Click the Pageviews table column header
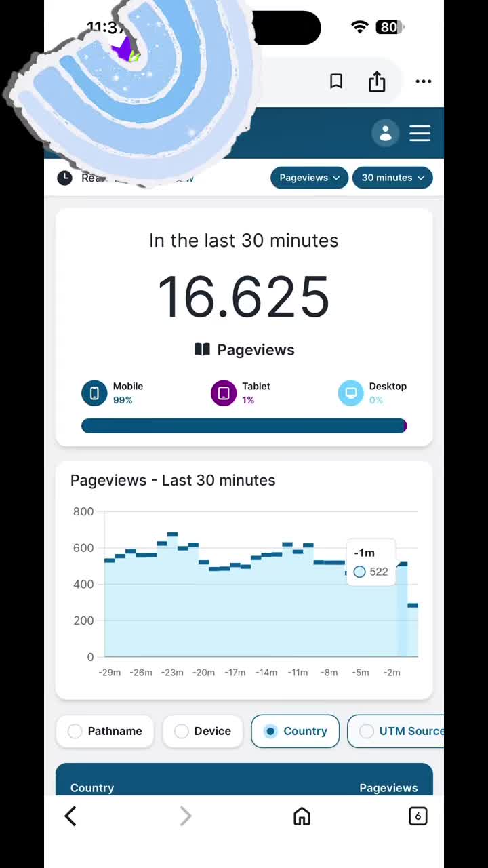488x868 pixels. pyautogui.click(x=388, y=788)
